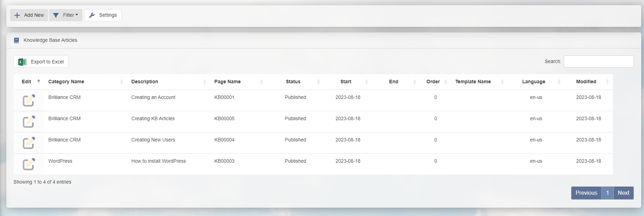This screenshot has height=216, width=644.
Task: Click the Knowledge Base Articles book icon
Action: [x=16, y=40]
